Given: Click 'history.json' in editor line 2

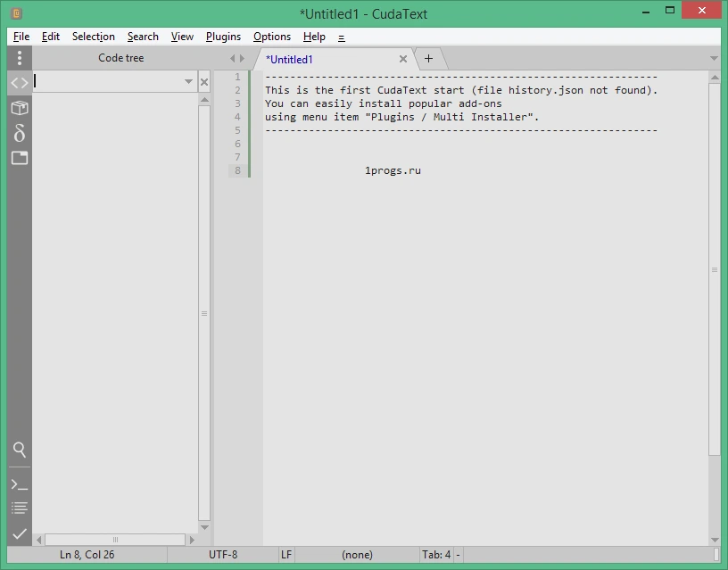Looking at the screenshot, I should pyautogui.click(x=546, y=90).
